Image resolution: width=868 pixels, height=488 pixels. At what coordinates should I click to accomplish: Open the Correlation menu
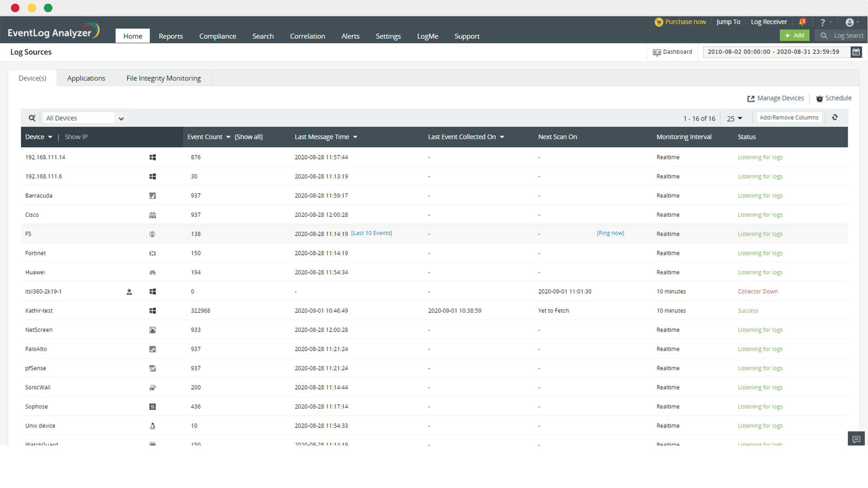coord(307,36)
